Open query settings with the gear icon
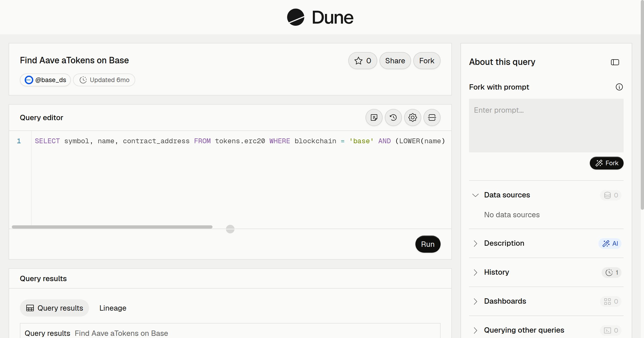 point(412,117)
